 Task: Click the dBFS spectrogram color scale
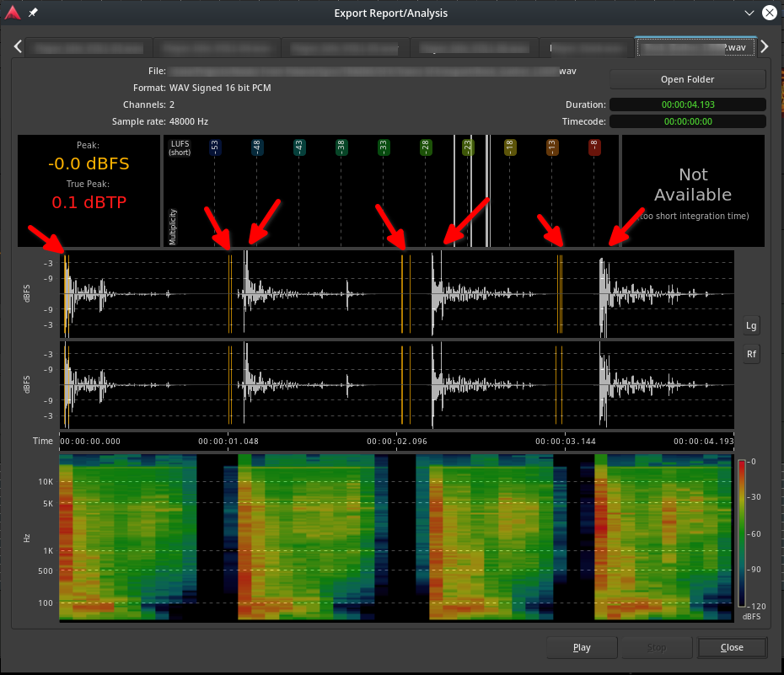click(x=742, y=533)
